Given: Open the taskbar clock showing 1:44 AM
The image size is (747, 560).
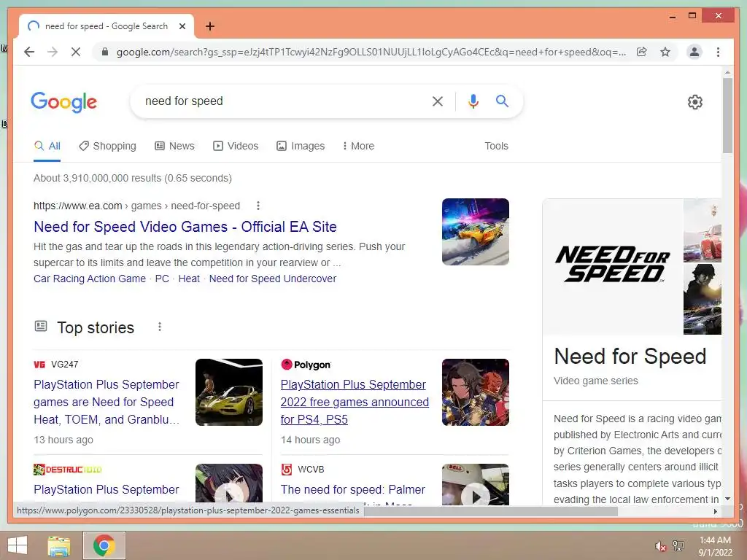Looking at the screenshot, I should (715, 546).
